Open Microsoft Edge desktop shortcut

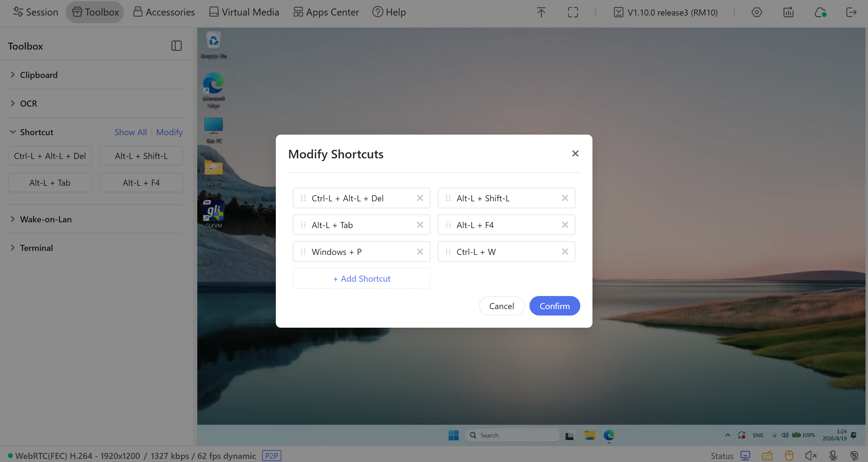[214, 90]
